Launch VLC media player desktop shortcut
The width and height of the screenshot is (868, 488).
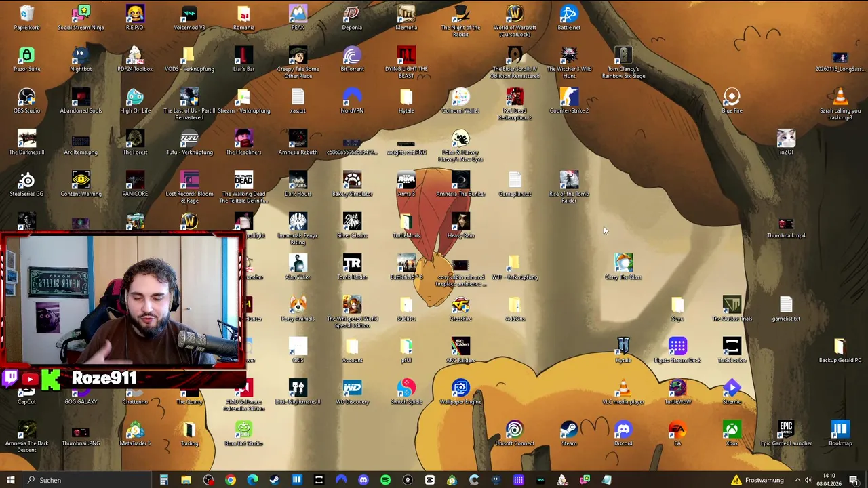[x=623, y=391]
